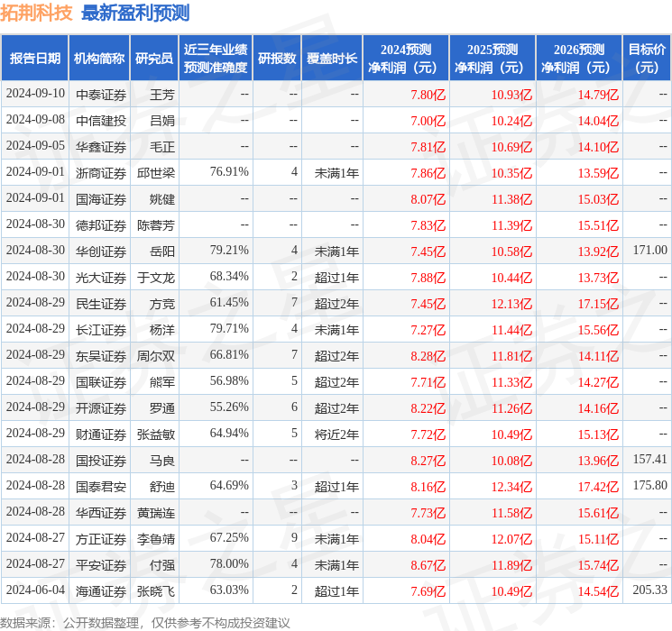Click analyst name 陈蓉芳
This screenshot has width=672, height=631.
click(x=156, y=225)
